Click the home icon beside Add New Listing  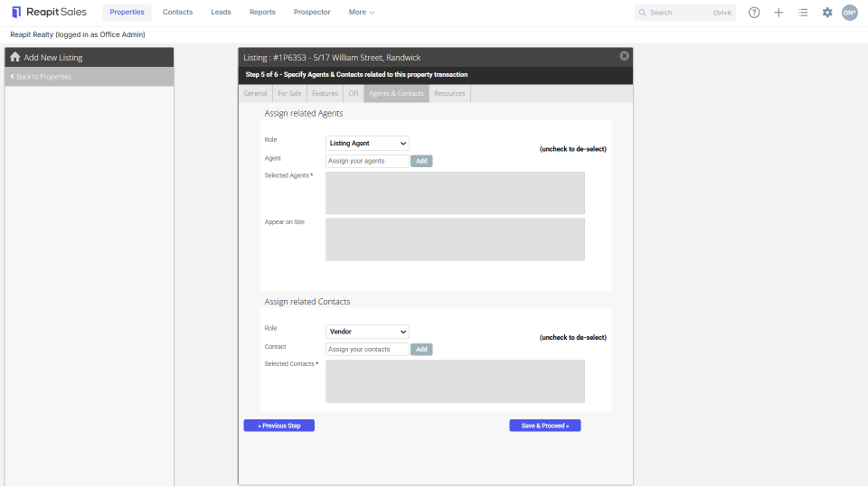pyautogui.click(x=15, y=57)
